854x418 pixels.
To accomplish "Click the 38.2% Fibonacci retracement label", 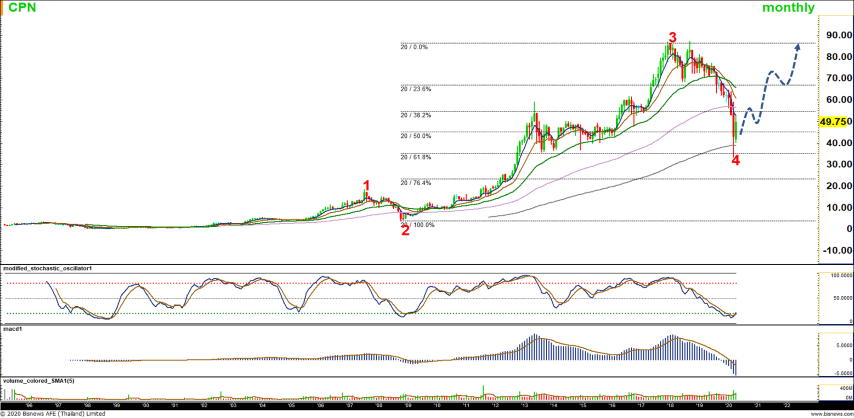I will point(416,115).
